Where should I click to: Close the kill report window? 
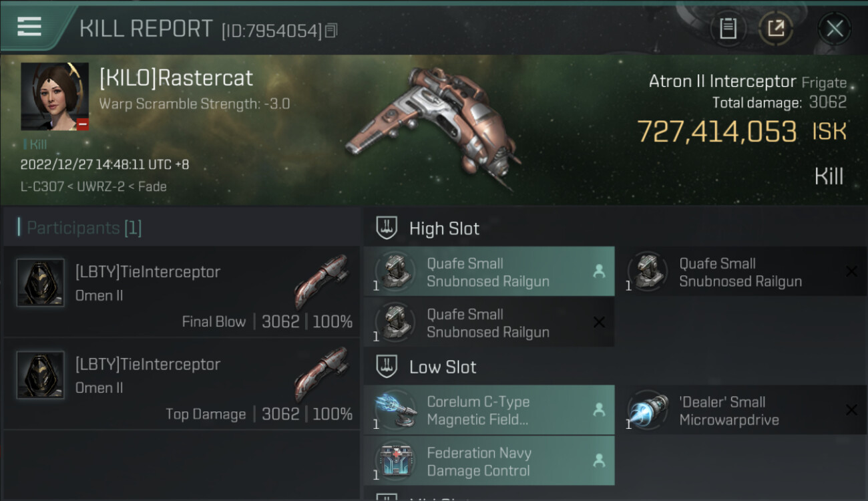(x=835, y=28)
